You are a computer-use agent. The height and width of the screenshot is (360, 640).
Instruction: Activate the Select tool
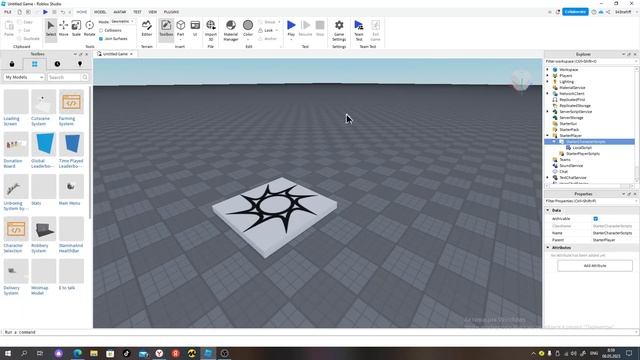[51, 29]
